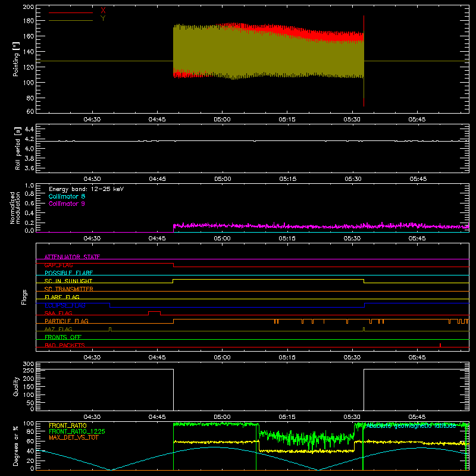Click the SC_TRANSMITTER flag label
The height and width of the screenshot is (476, 476).
coord(69,289)
